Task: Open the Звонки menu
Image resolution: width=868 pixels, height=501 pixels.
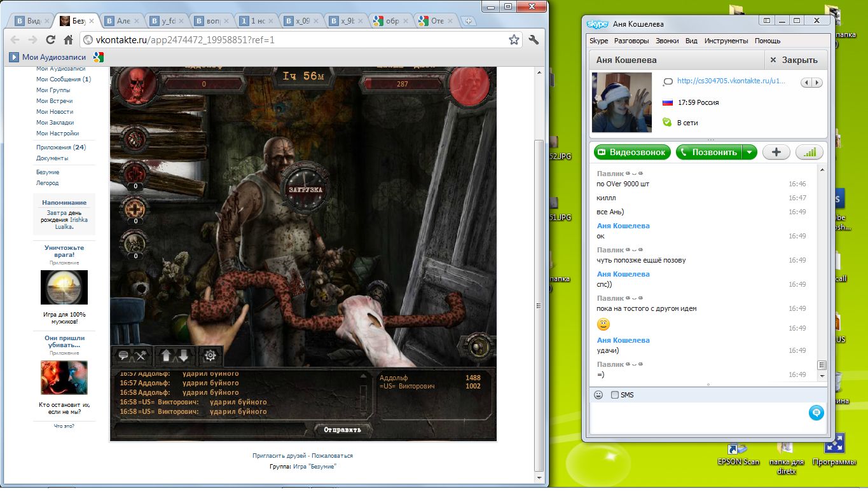Action: (x=667, y=41)
